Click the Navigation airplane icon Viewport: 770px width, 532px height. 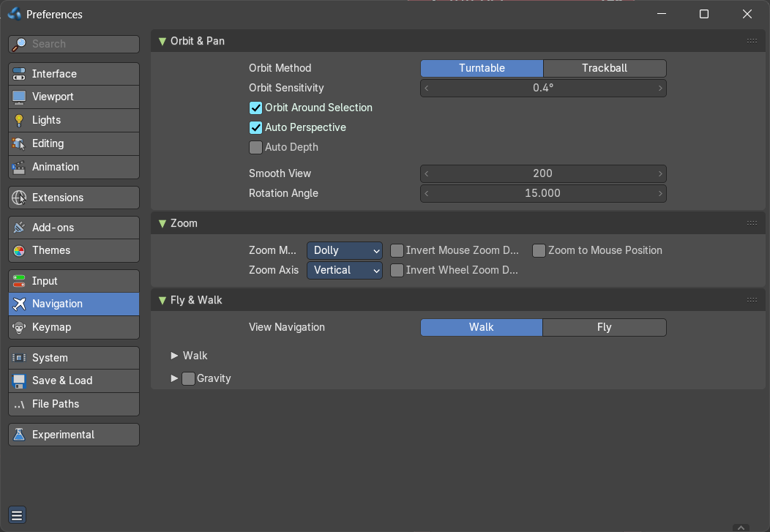[19, 304]
